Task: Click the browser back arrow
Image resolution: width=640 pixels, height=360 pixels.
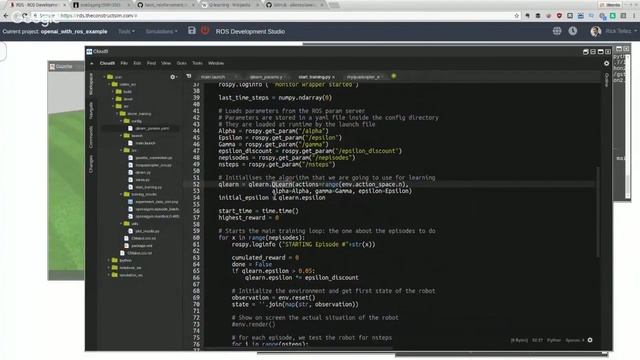Action: tap(6, 16)
